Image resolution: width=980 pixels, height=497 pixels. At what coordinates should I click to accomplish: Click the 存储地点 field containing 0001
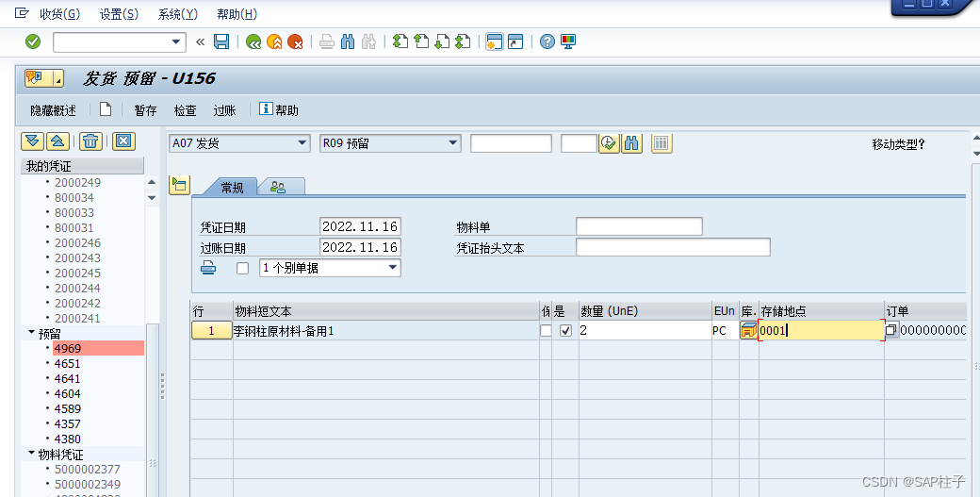pos(822,331)
